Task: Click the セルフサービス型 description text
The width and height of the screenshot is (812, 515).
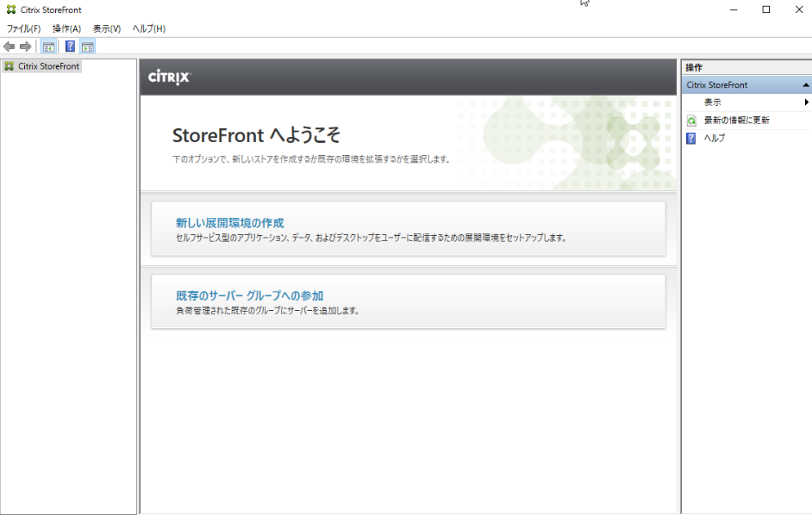Action: click(x=372, y=238)
